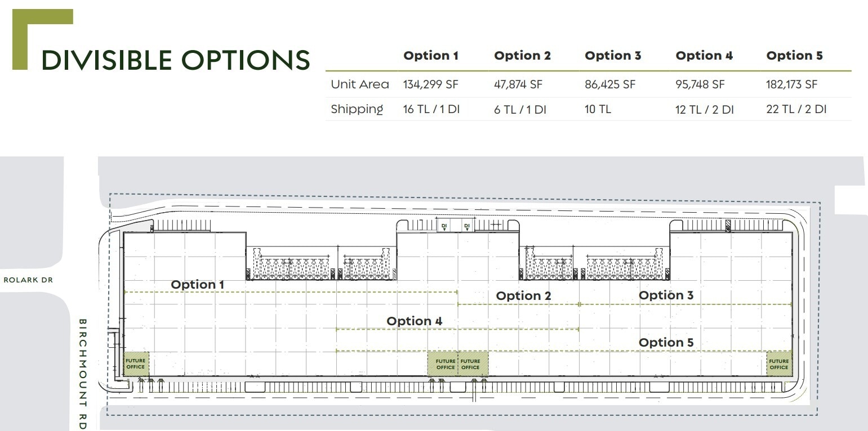Click the left DI marker on floor plan
Screen dimensions: 868x431
[x=444, y=226]
